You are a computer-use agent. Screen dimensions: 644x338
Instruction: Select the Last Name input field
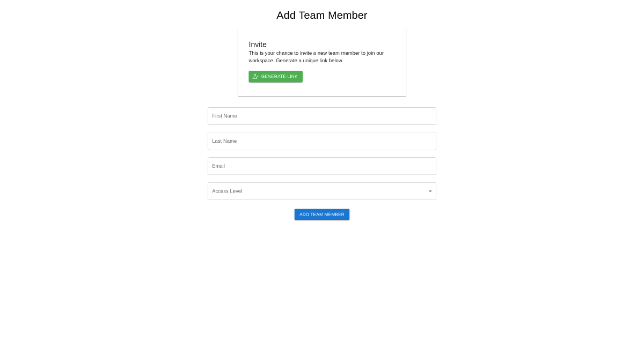coord(322,141)
